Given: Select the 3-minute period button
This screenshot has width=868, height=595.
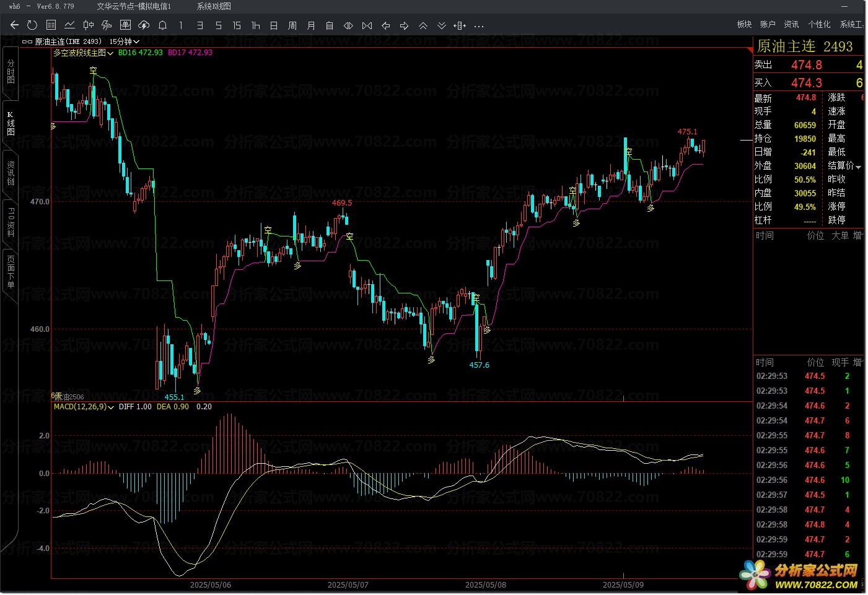Looking at the screenshot, I should pos(199,25).
